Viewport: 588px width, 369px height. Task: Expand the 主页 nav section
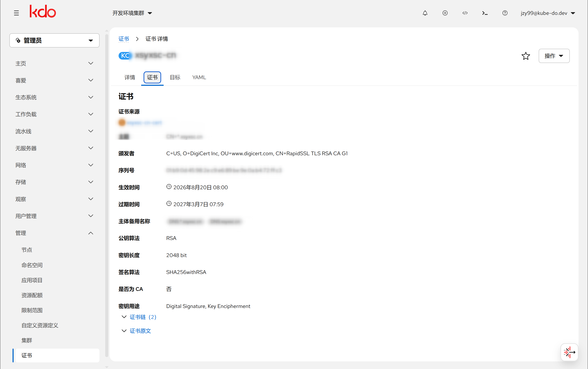click(54, 63)
